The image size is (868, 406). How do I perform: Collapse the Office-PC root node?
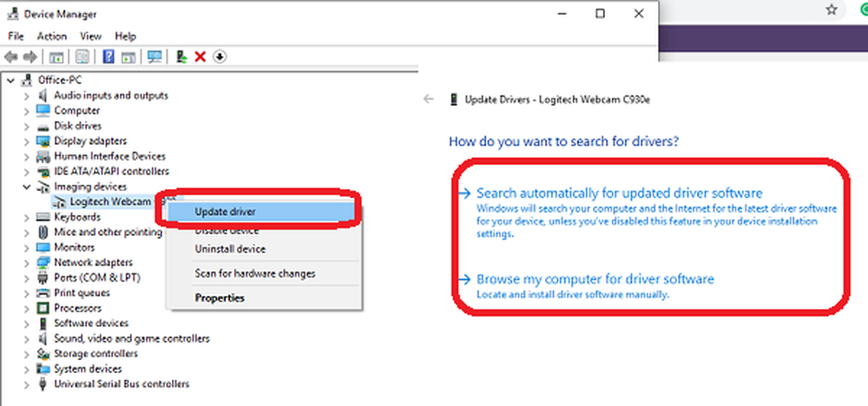click(10, 80)
